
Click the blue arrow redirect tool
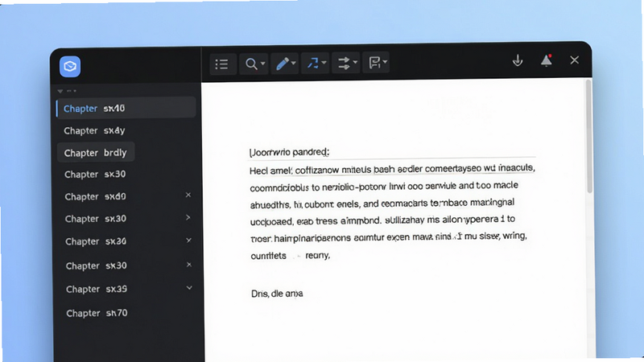(313, 63)
